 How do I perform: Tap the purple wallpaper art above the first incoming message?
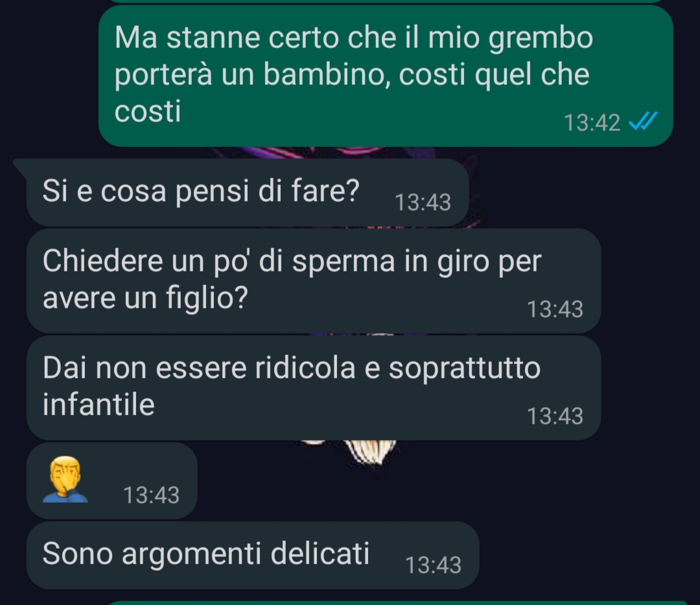pos(344,153)
